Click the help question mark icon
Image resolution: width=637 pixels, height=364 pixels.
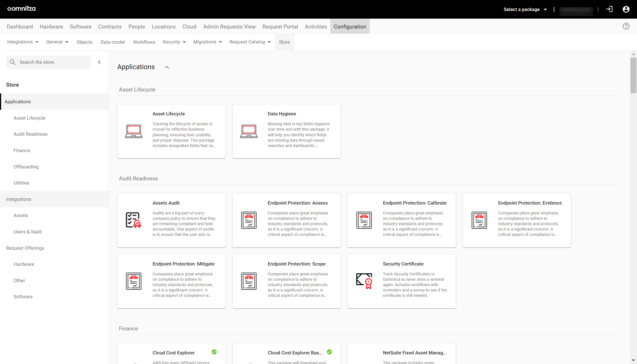626,26
